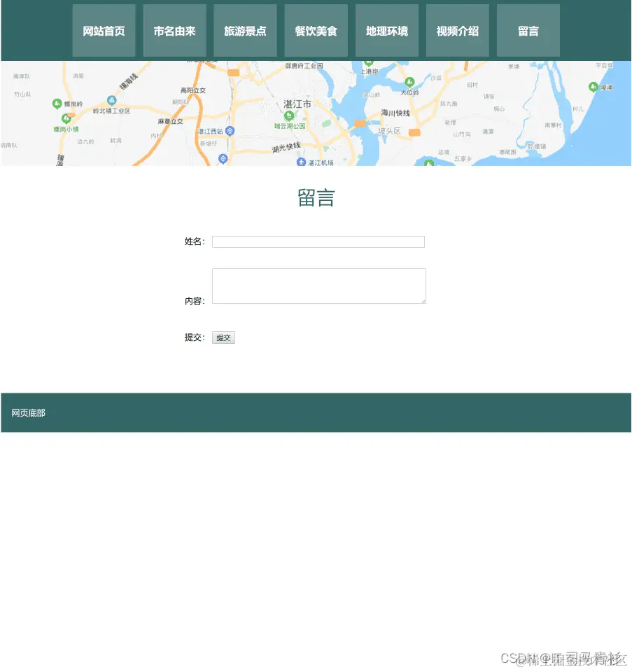The width and height of the screenshot is (632, 672).
Task: Visit the 餐饮美食 page
Action: (x=316, y=30)
